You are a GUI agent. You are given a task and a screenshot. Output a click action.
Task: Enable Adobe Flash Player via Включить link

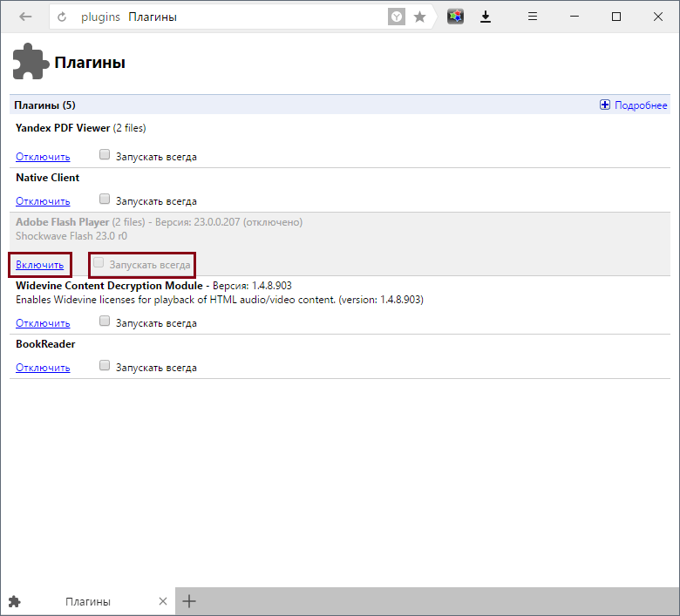coord(39,264)
